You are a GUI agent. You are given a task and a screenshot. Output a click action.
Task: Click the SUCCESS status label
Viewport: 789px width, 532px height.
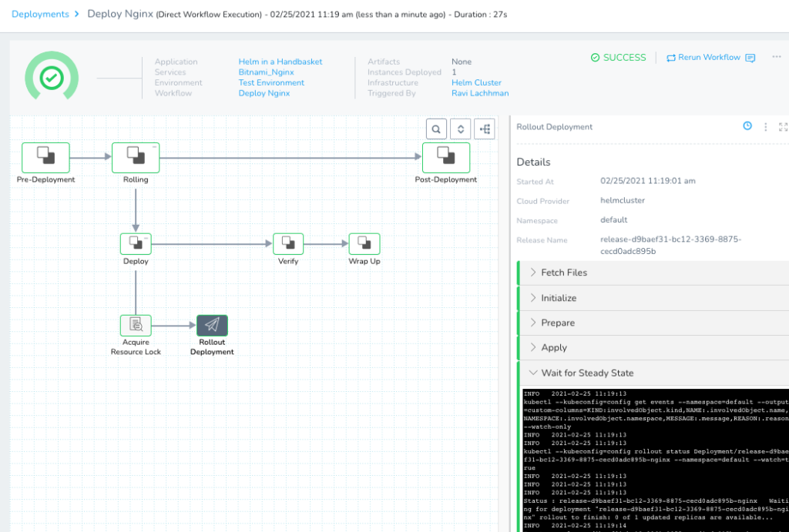pos(619,57)
